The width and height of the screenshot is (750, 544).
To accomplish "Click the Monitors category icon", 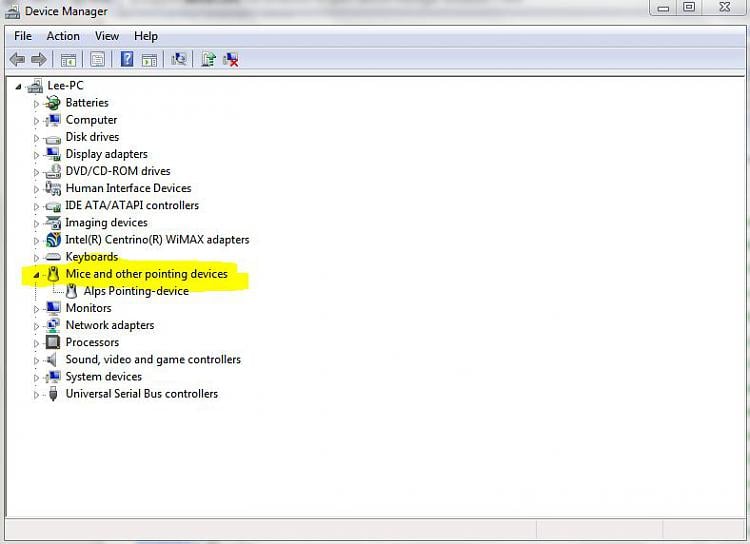I will click(x=53, y=308).
